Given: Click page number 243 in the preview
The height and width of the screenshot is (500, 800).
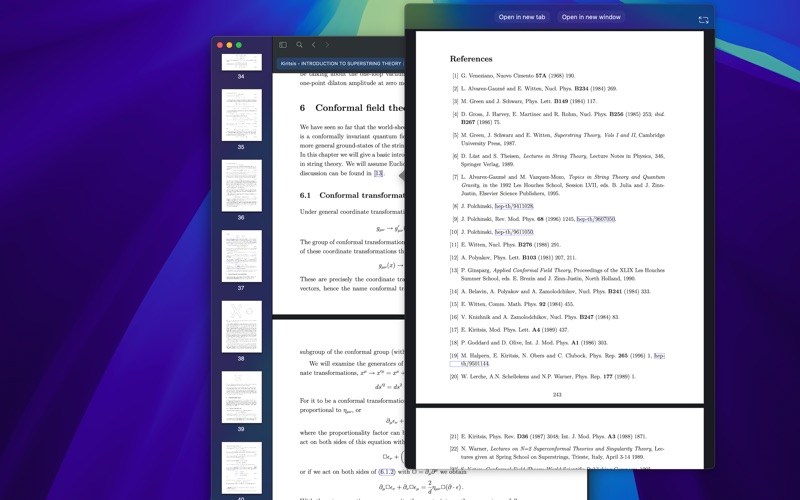Looking at the screenshot, I should 557,394.
